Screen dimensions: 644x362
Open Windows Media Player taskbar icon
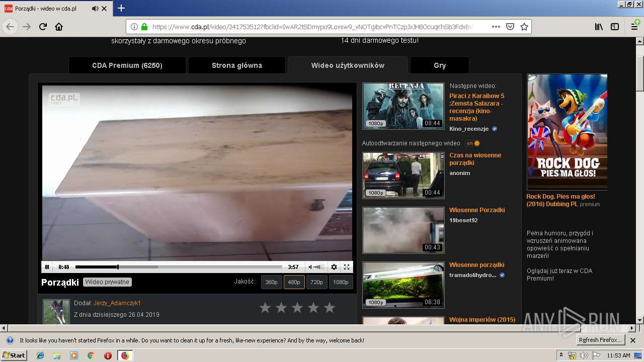coord(74,355)
